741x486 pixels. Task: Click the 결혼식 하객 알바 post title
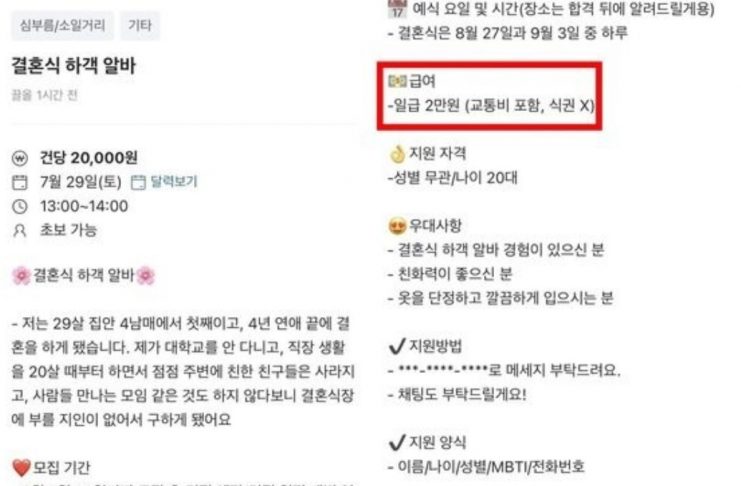74,66
